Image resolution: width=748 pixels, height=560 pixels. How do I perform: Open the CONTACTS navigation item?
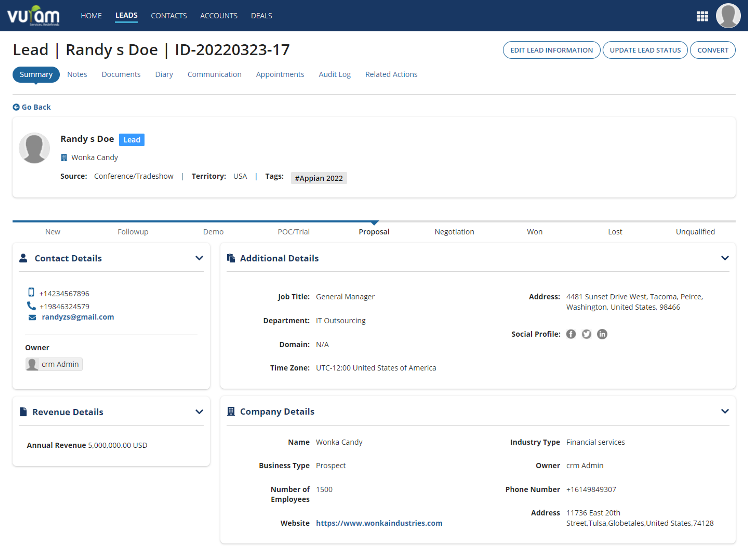169,16
